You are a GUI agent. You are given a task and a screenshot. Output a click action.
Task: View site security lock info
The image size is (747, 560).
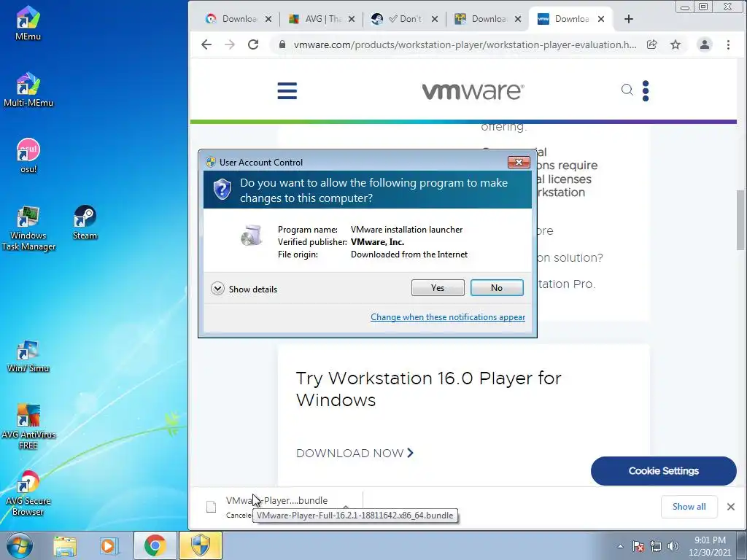[x=282, y=44]
